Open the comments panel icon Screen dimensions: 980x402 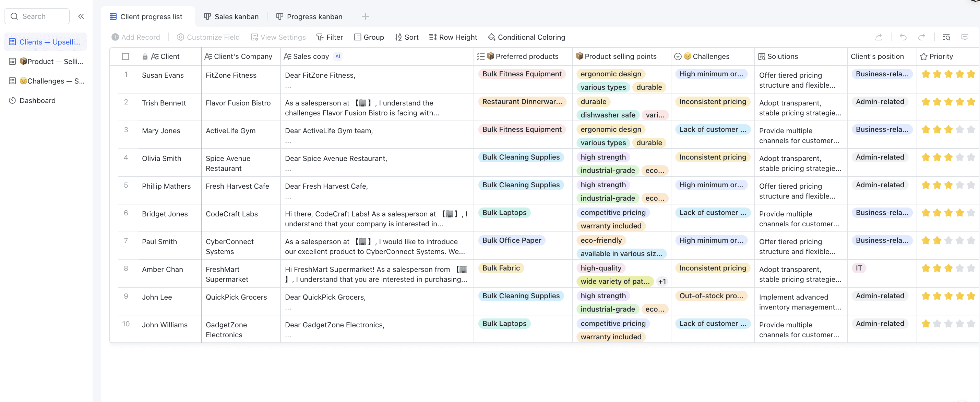point(965,37)
